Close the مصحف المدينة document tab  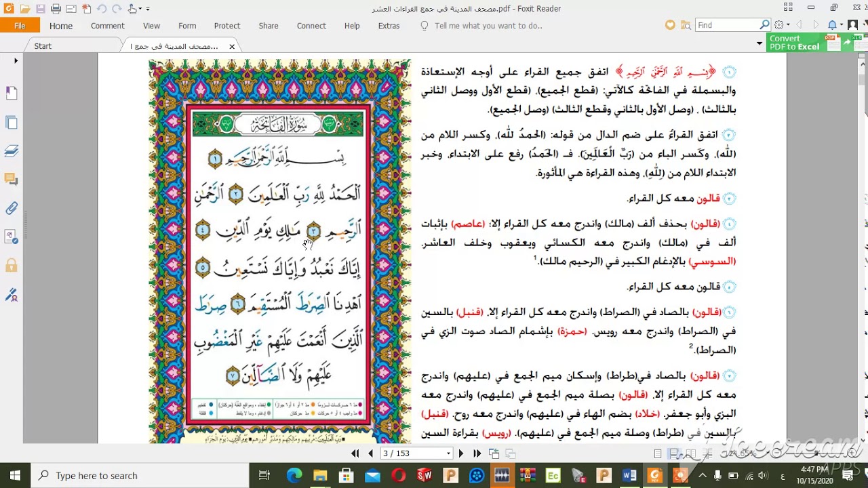point(232,46)
